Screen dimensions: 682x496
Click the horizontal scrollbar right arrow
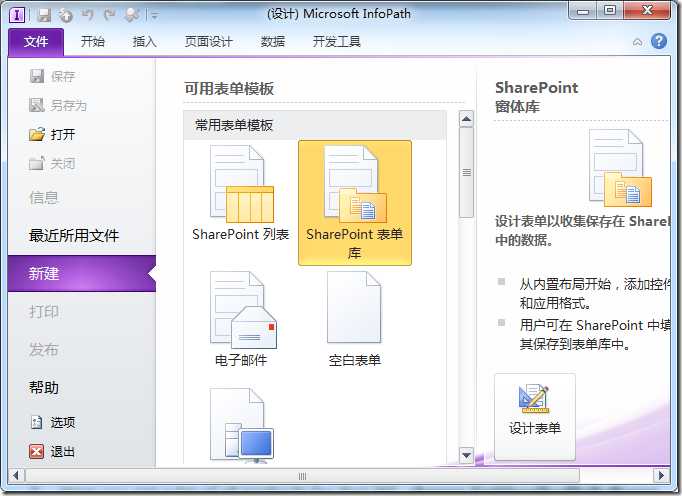[x=662, y=476]
